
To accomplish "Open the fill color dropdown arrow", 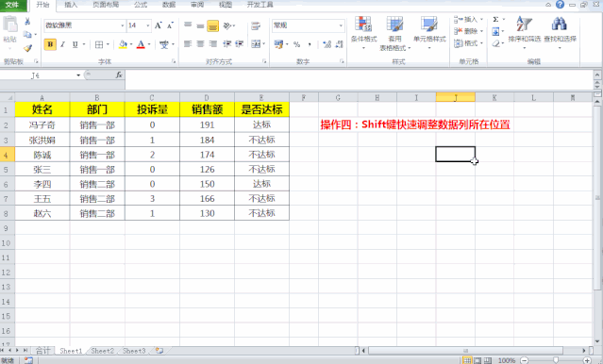I will coord(131,44).
